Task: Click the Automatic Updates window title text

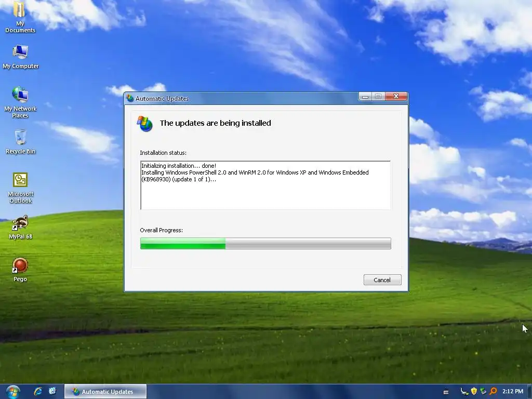Action: coord(162,99)
